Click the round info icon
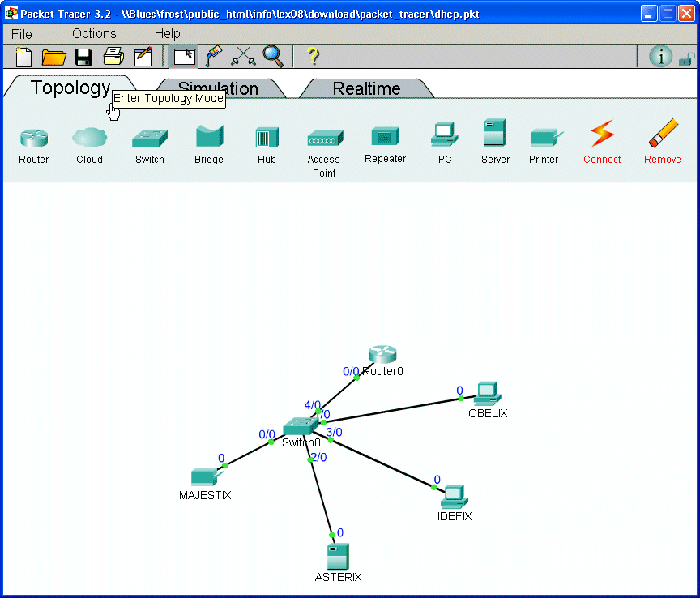This screenshot has height=598, width=700. (x=660, y=57)
